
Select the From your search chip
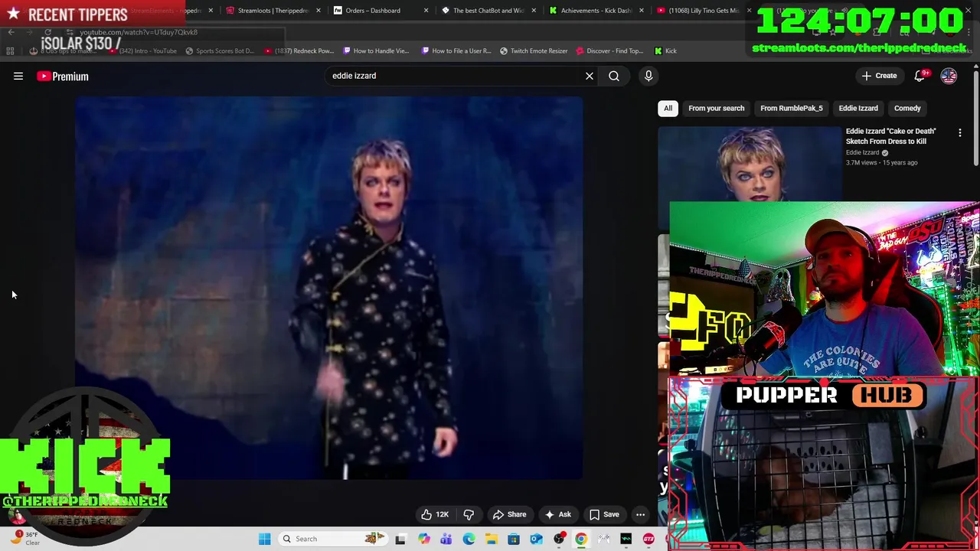pos(716,108)
